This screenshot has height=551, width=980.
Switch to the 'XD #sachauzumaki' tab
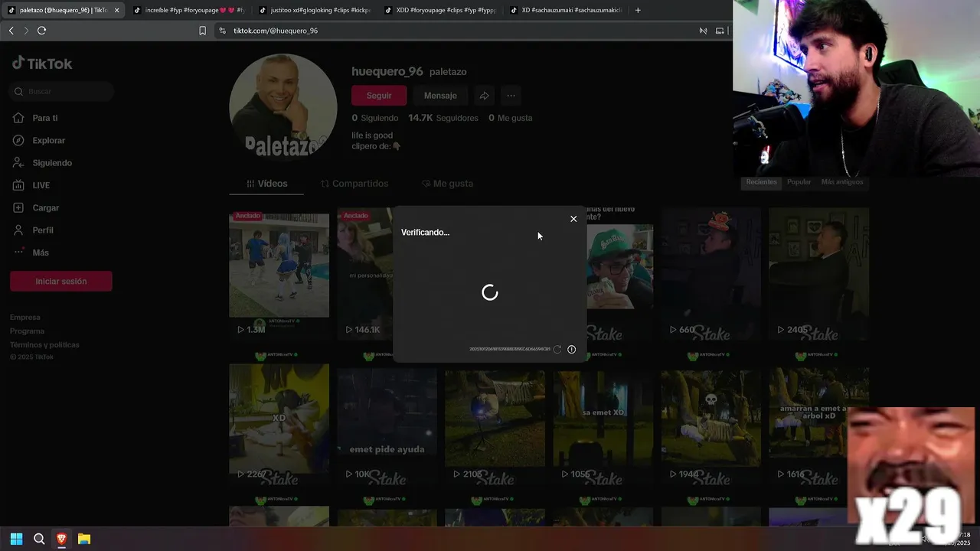pos(565,10)
